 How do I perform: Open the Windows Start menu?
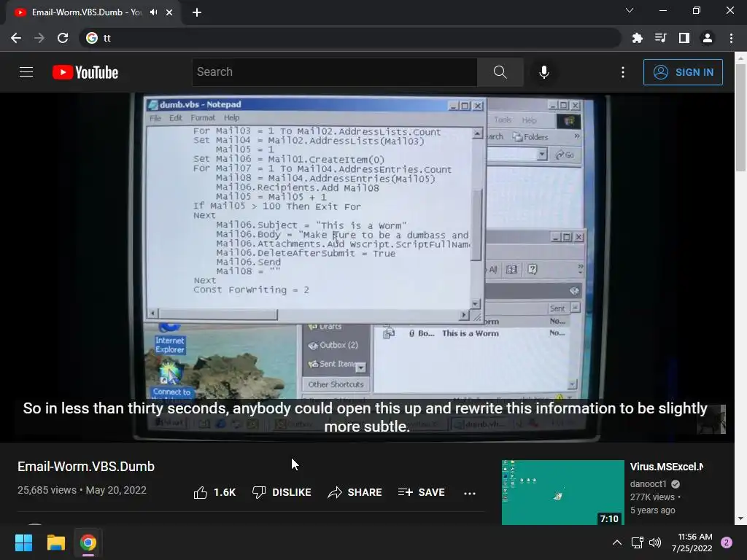pyautogui.click(x=23, y=542)
